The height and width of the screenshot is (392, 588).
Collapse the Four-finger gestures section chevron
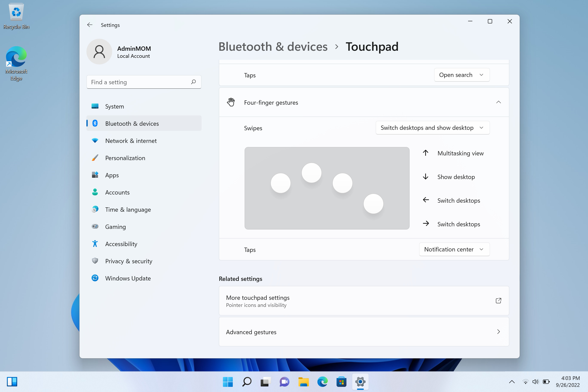pos(499,102)
